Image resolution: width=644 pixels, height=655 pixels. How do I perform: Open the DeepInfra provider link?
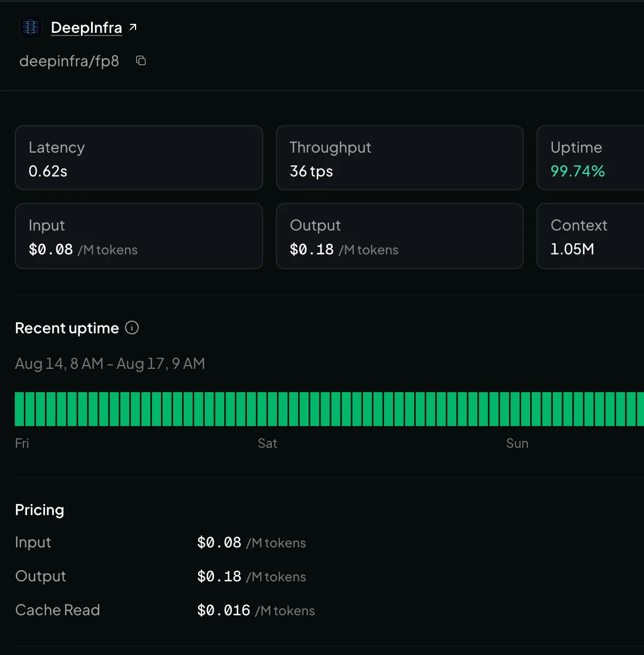[86, 28]
